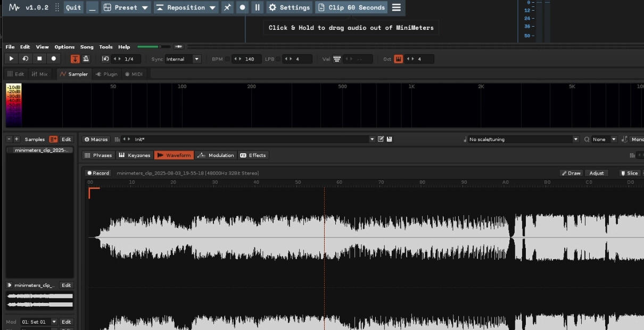Play the sample preview in sample panel

tap(10, 285)
